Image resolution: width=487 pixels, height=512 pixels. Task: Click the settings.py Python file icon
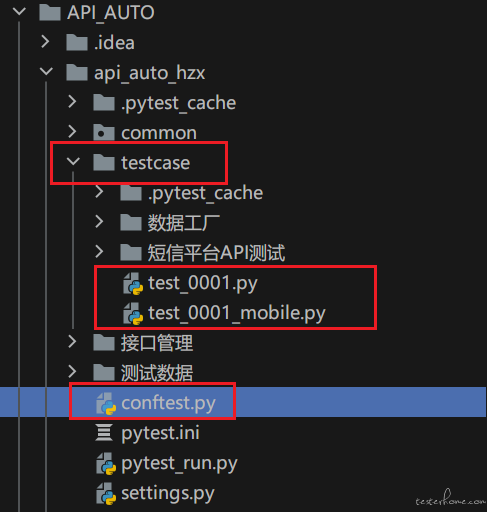click(x=106, y=493)
